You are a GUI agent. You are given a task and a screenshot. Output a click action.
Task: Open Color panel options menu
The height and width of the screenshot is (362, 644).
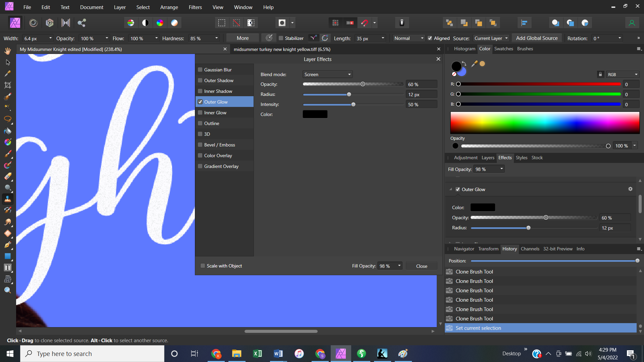(x=639, y=49)
